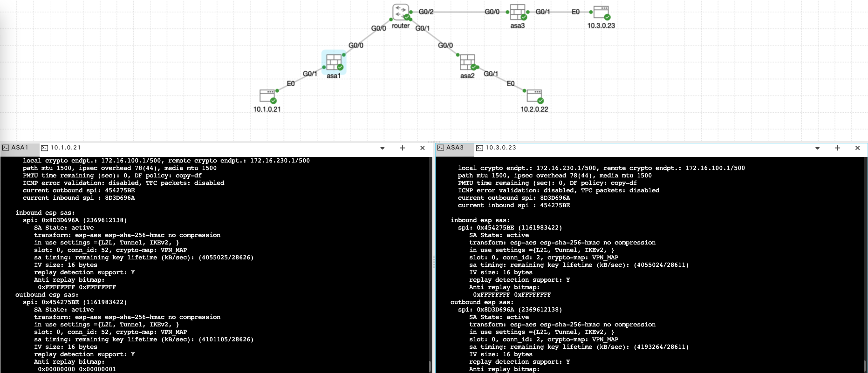Select the asa2 firewall node
This screenshot has width=868, height=373.
click(467, 62)
